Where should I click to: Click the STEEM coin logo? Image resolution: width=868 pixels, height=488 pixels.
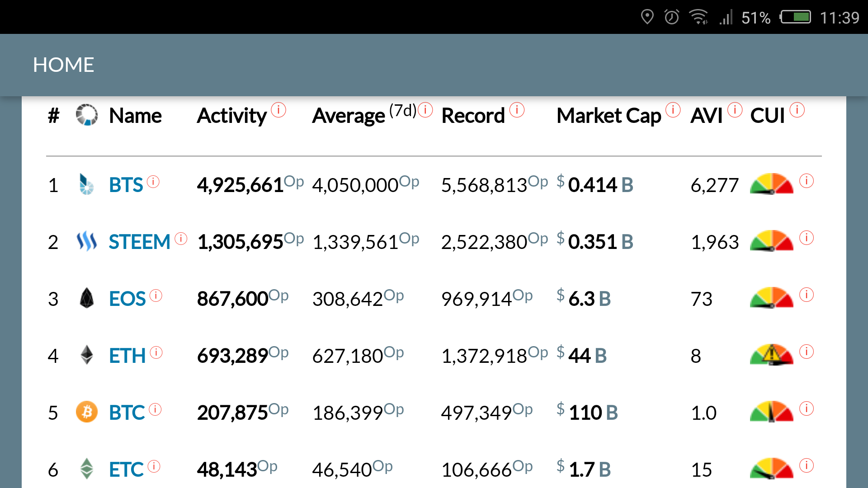point(86,241)
